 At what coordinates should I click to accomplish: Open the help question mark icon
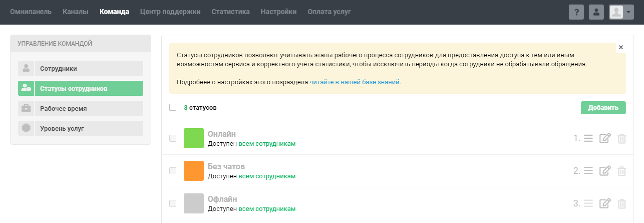coord(576,12)
